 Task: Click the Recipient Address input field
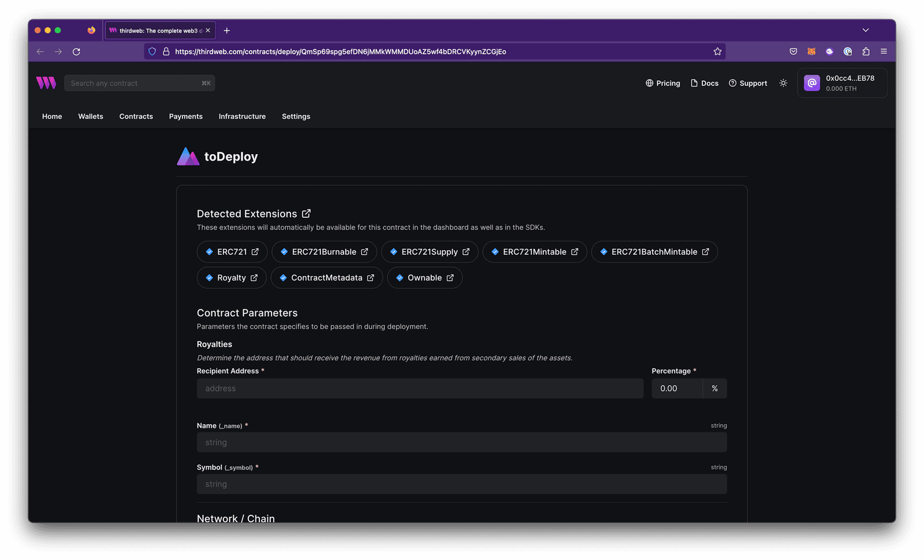click(420, 388)
